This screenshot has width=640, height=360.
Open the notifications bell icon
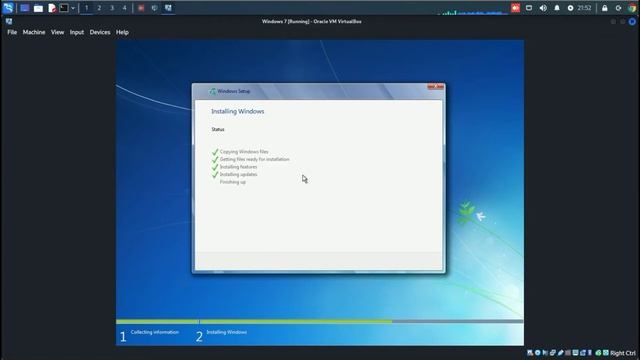point(557,8)
